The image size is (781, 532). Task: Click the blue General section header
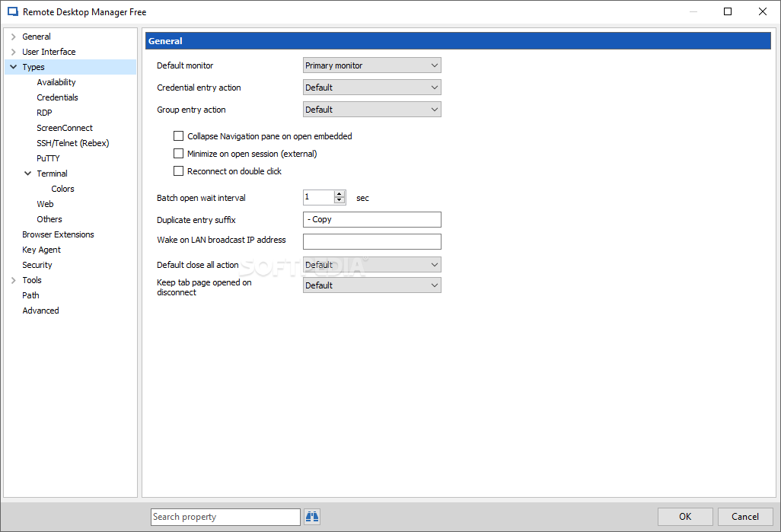pos(457,41)
